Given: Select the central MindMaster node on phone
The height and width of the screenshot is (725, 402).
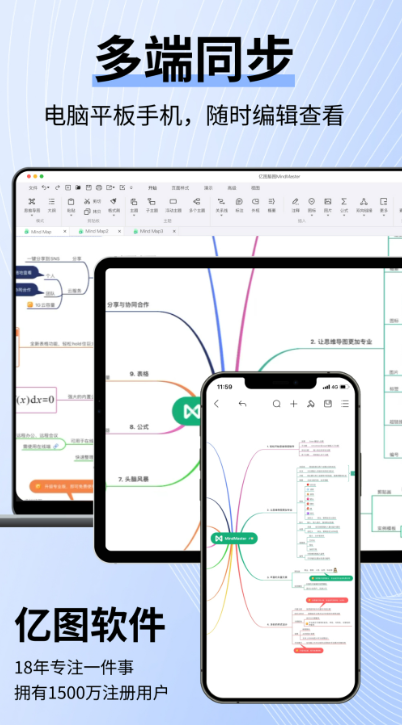Looking at the screenshot, I should 234,538.
